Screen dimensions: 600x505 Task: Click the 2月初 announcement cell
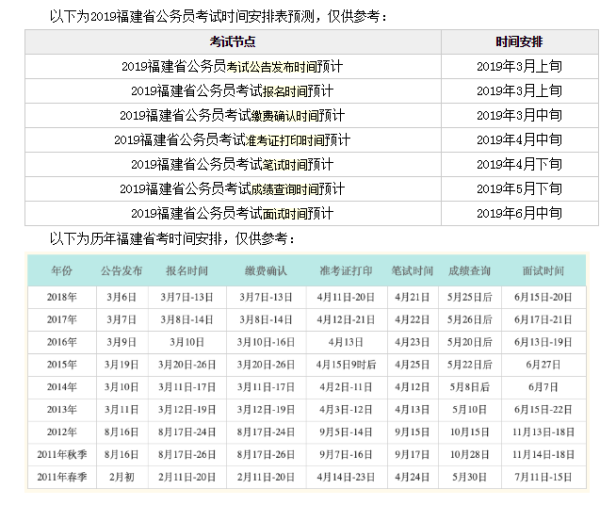pos(122,477)
